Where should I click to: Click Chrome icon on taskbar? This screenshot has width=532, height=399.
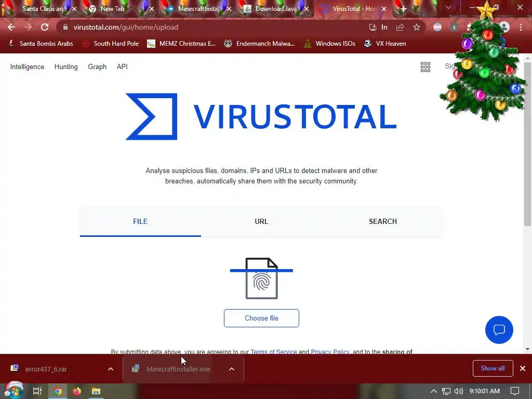pyautogui.click(x=58, y=391)
